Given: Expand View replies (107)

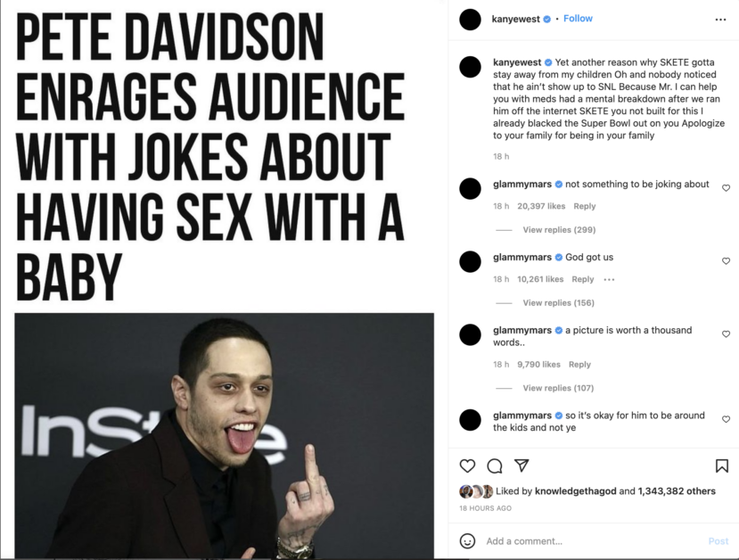Looking at the screenshot, I should click(x=558, y=388).
